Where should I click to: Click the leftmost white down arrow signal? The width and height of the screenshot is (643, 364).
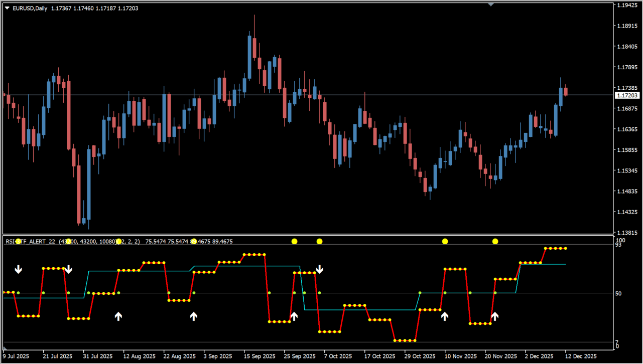pos(19,269)
